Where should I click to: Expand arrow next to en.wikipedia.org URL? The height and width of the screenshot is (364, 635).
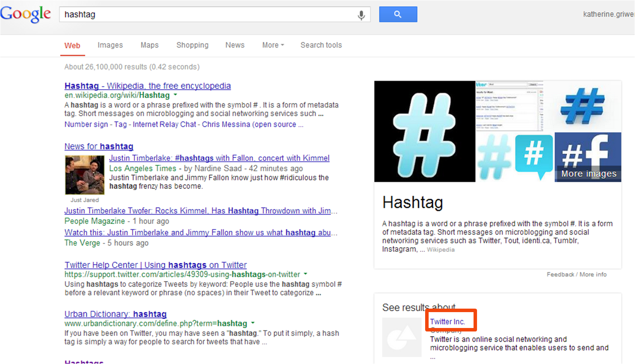[x=175, y=94]
